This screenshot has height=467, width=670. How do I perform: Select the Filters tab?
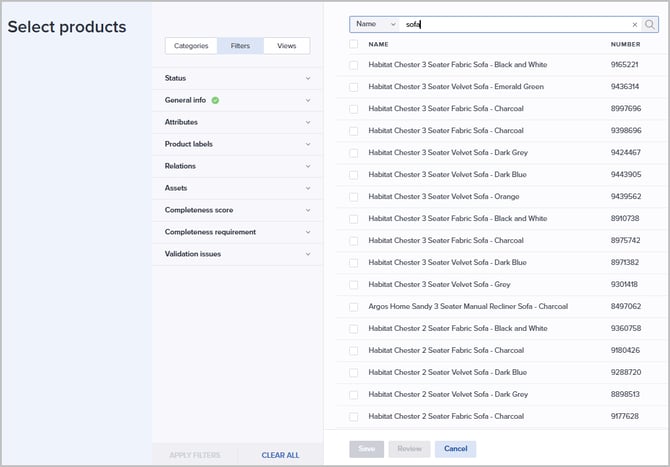click(x=240, y=46)
